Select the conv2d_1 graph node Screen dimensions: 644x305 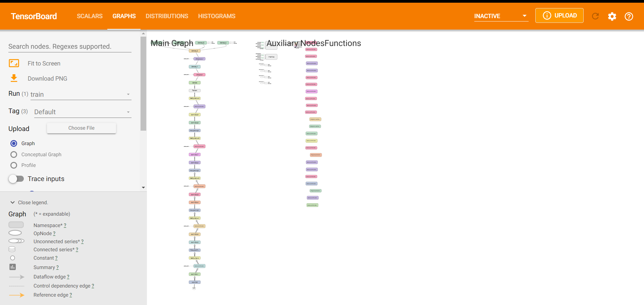pyautogui.click(x=195, y=274)
